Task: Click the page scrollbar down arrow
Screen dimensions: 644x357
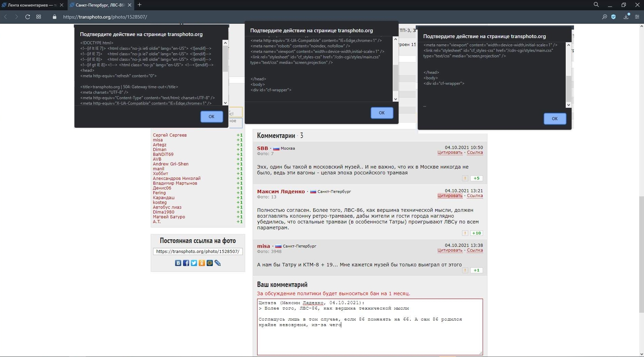Action: point(641,354)
